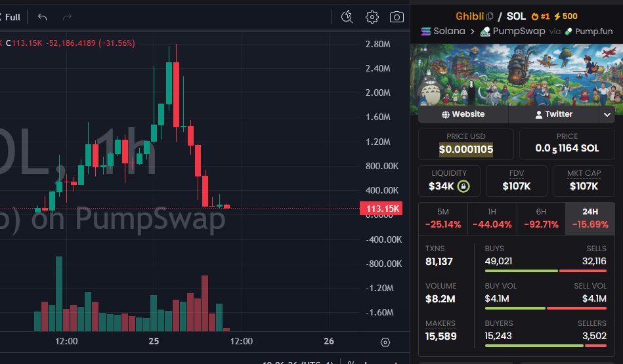
Task: Click the 25 date label on time axis
Action: point(154,341)
